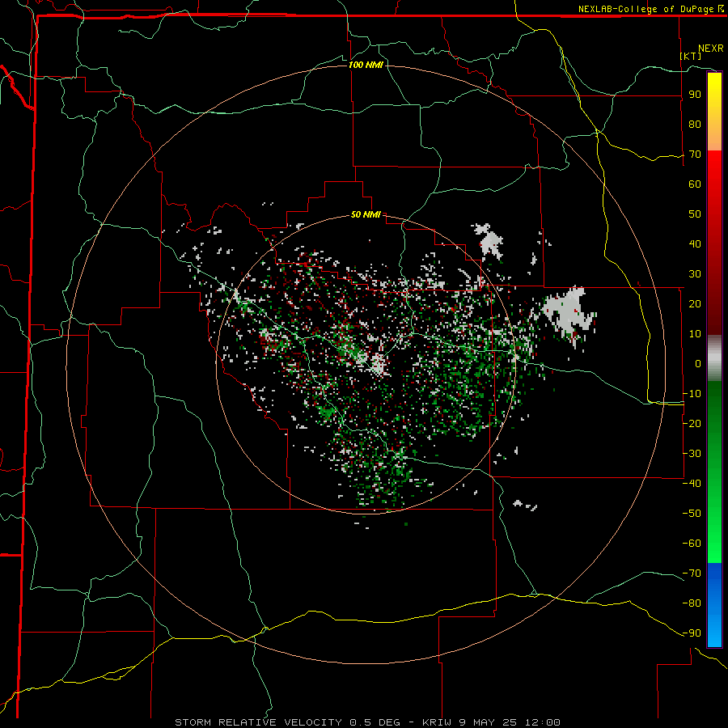This screenshot has width=728, height=728.
Task: Click the gray echo cluster northeast of the 50 NMI ring
Action: [x=489, y=240]
